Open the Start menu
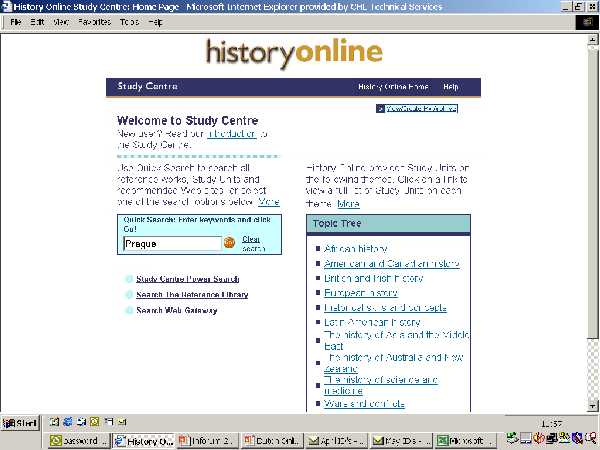Viewport: 600px width, 450px height. click(x=20, y=423)
